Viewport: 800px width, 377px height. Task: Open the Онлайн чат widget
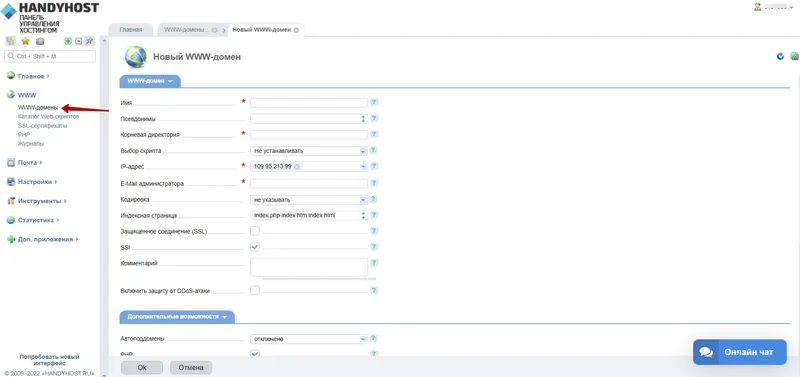(740, 352)
